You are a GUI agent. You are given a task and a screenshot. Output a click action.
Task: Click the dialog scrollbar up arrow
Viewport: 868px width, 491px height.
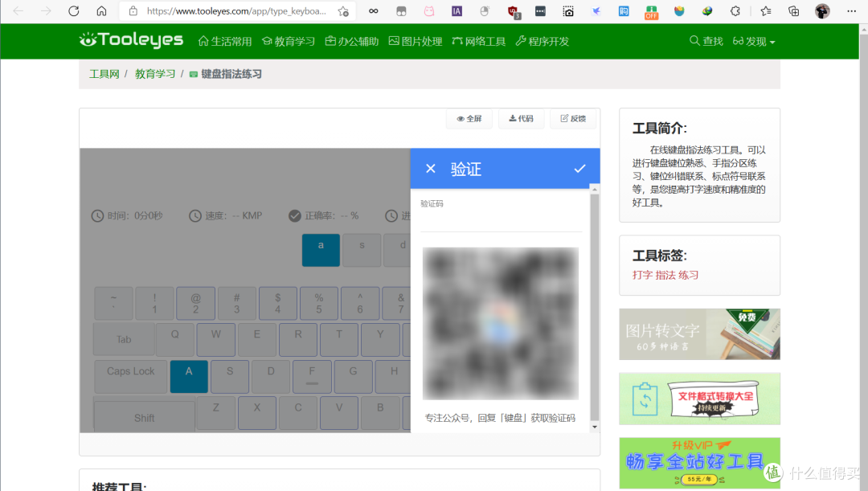[595, 190]
